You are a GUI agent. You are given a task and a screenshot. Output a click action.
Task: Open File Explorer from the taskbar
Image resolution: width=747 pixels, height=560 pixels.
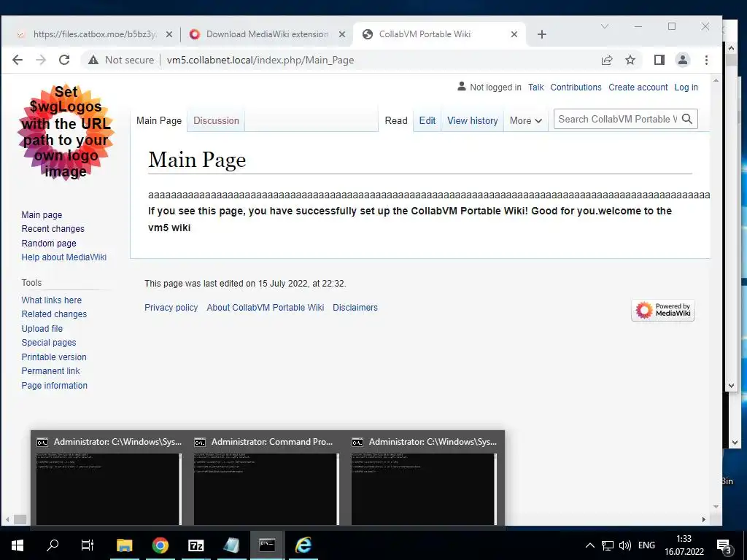(x=124, y=545)
